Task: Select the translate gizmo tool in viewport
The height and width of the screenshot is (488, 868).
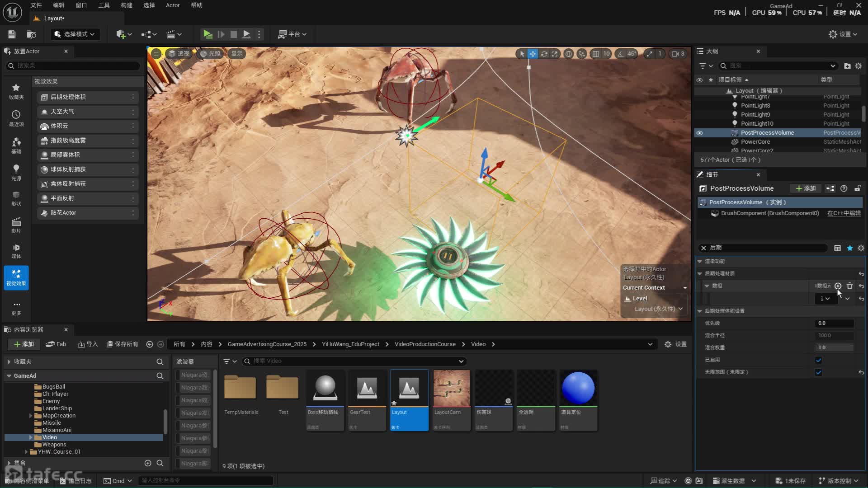Action: 533,54
